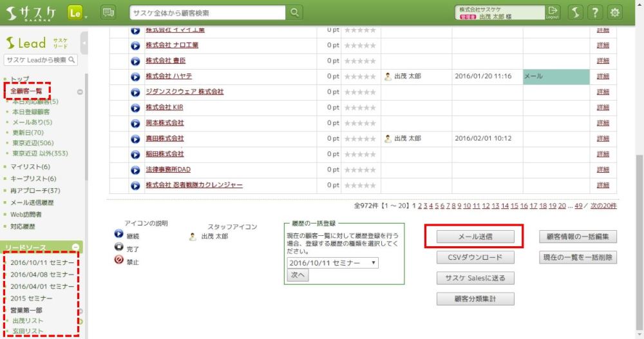The width and height of the screenshot is (644, 339).
Task: Click status icon beside 株式会社 ハヤテ
Action: 135,77
